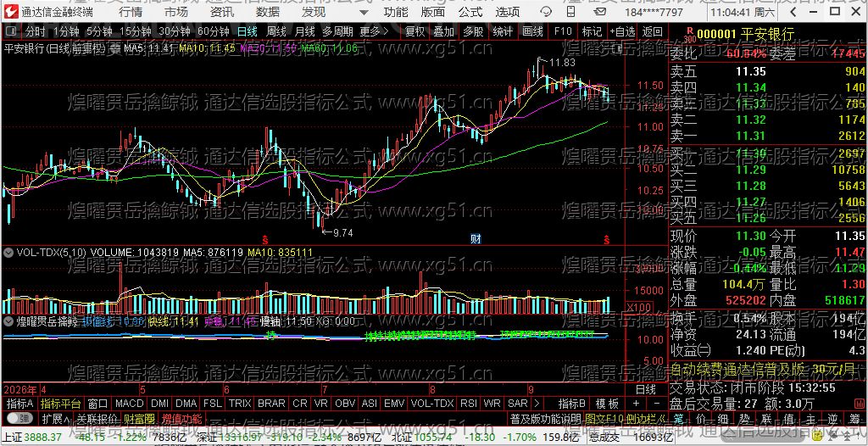The width and height of the screenshot is (868, 446).
Task: Click the 统计 statistics button
Action: [502, 31]
